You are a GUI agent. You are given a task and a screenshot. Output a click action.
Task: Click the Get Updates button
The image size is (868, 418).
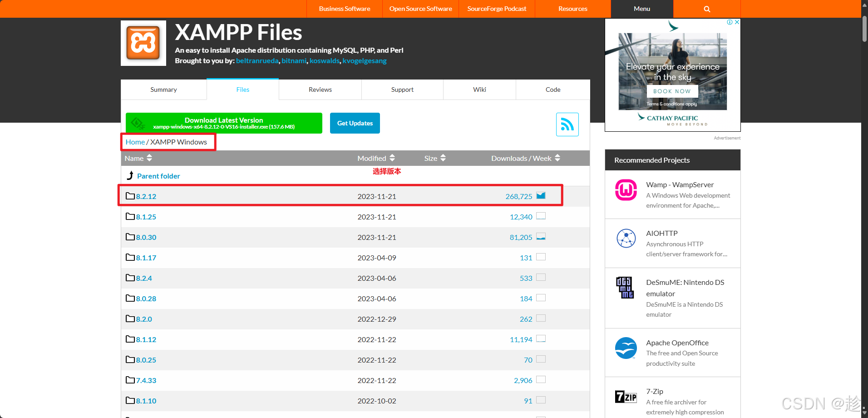point(355,123)
